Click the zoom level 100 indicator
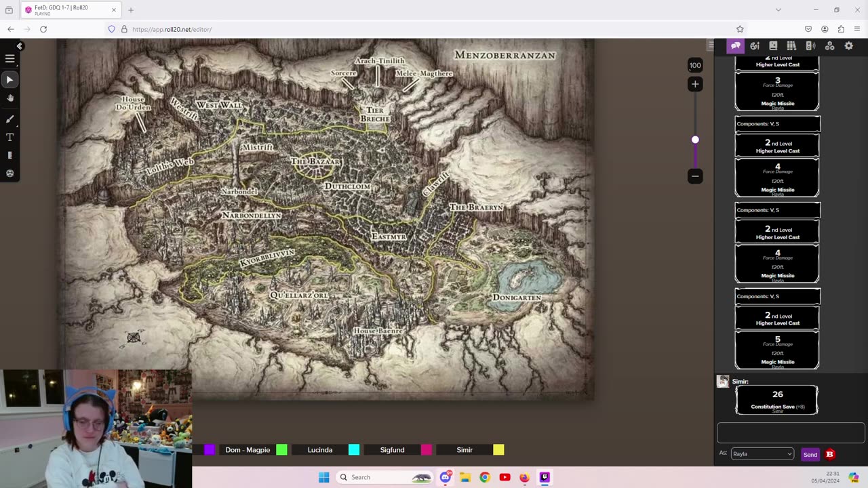 click(695, 66)
